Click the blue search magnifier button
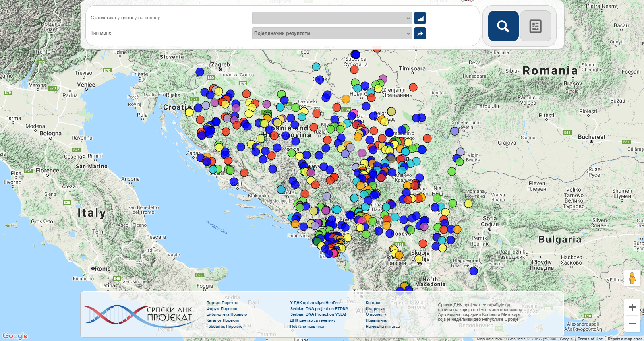644x341 pixels. tap(503, 26)
